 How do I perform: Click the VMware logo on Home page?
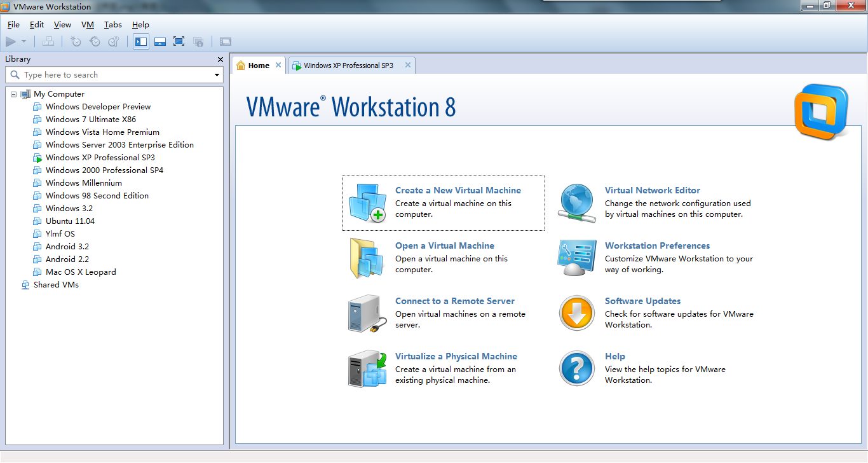[x=822, y=112]
